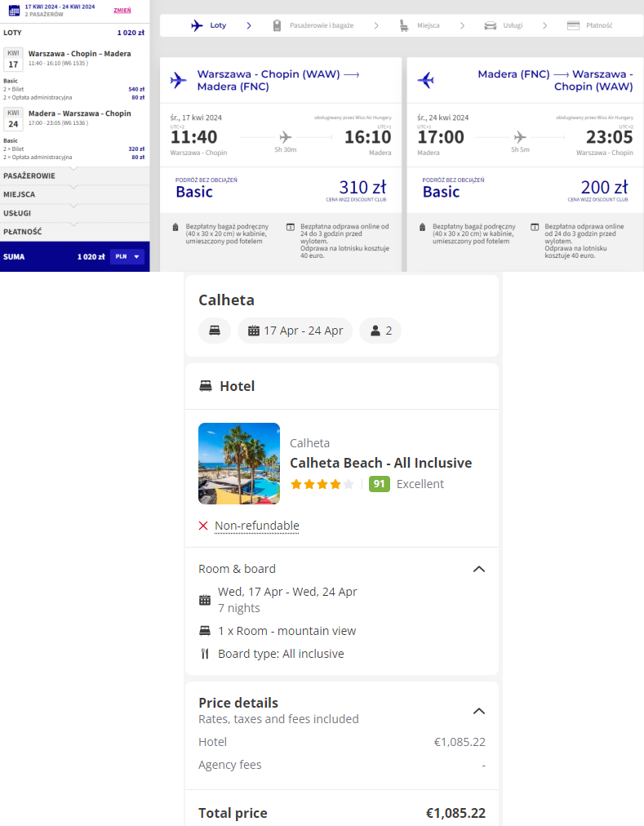Open the USŁUGI sidebar section
This screenshot has width=644, height=826.
[x=75, y=213]
